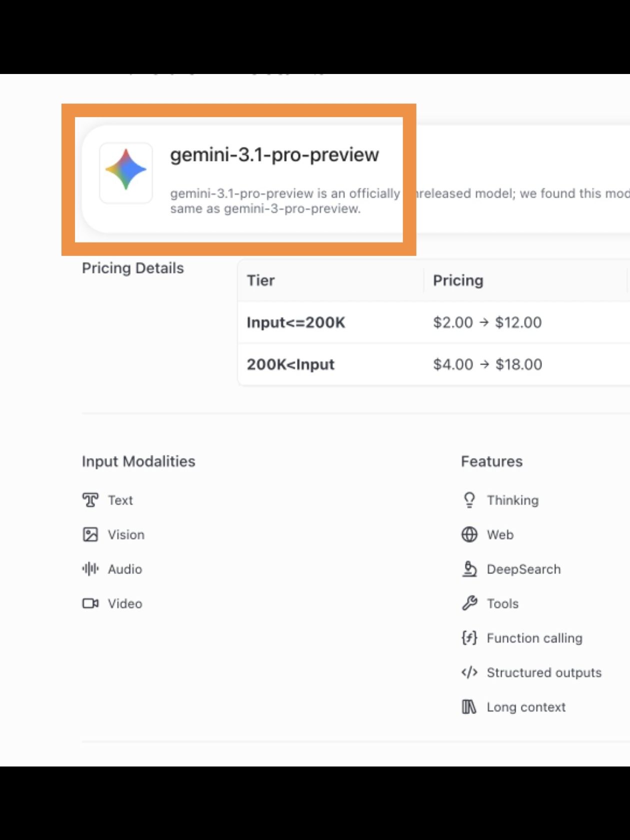This screenshot has width=630, height=840.
Task: Click the Tools wrench icon
Action: point(469,603)
